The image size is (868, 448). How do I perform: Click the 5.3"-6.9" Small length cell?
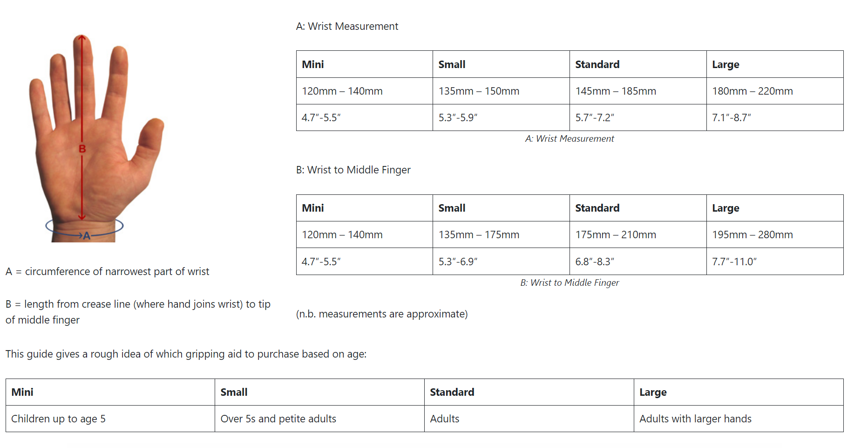coord(458,262)
